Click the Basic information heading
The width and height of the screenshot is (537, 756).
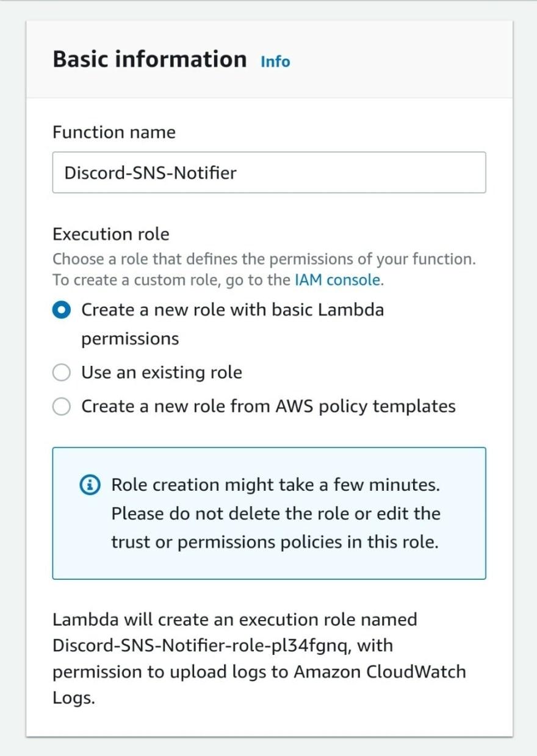[150, 59]
